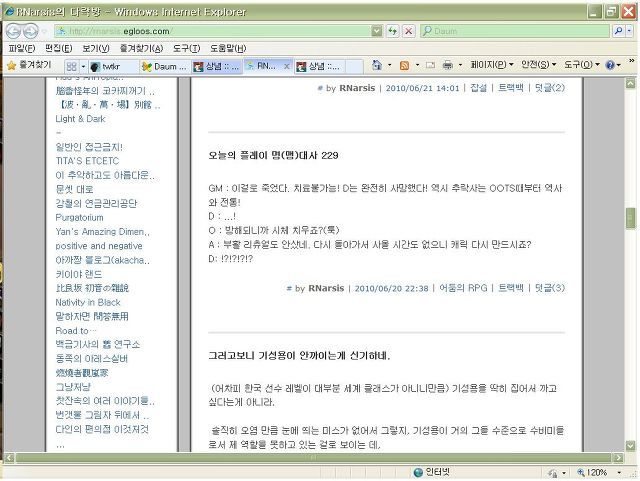
Task: Click the address bar URL field
Action: [214, 31]
